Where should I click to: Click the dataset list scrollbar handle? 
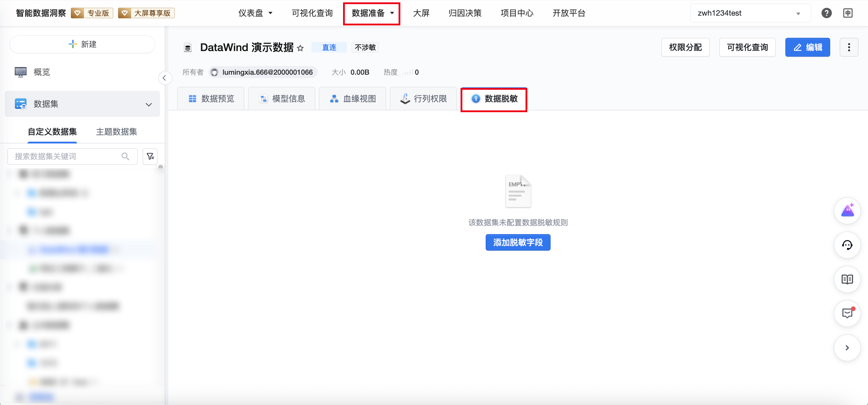(x=161, y=167)
